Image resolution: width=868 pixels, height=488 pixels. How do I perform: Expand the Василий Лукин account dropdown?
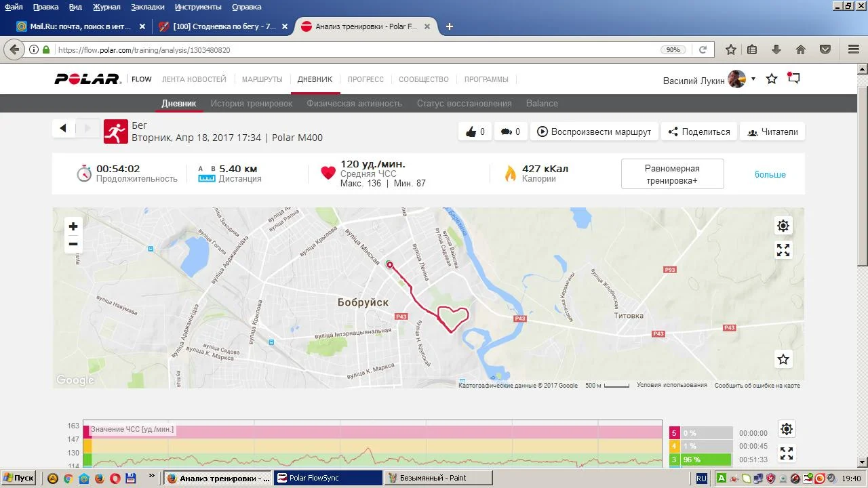753,79
